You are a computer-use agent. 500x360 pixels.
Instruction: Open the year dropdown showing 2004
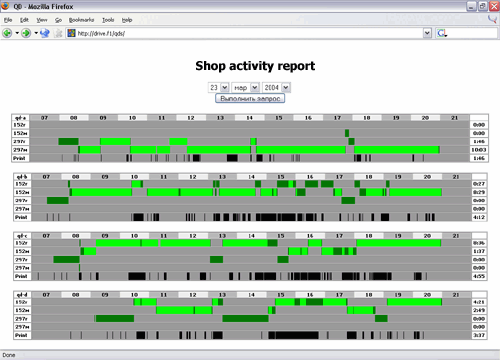[x=276, y=87]
